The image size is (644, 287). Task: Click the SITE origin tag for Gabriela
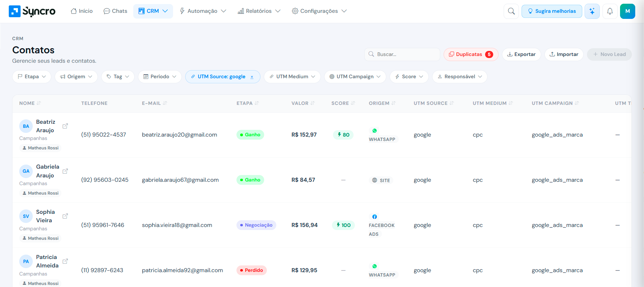click(x=381, y=180)
